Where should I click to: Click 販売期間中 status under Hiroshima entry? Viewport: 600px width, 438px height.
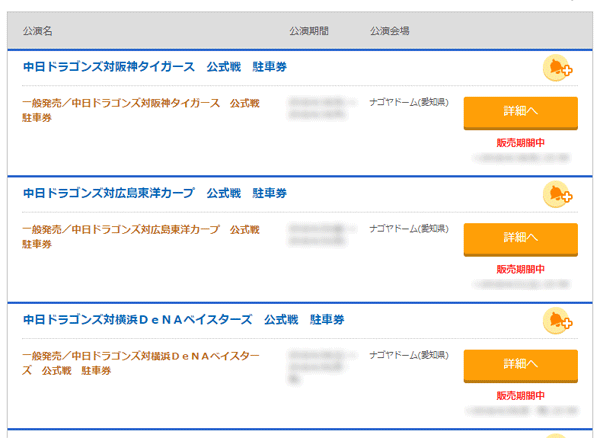520,269
